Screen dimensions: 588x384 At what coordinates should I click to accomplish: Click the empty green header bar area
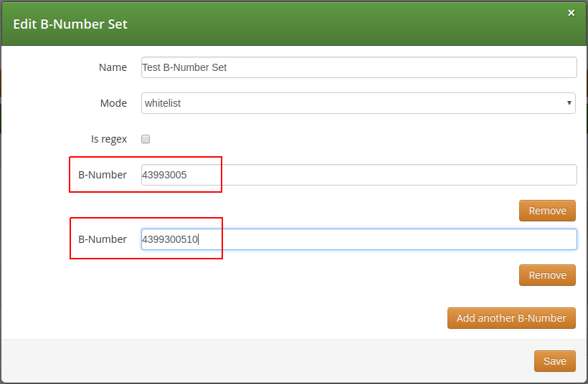[344, 24]
